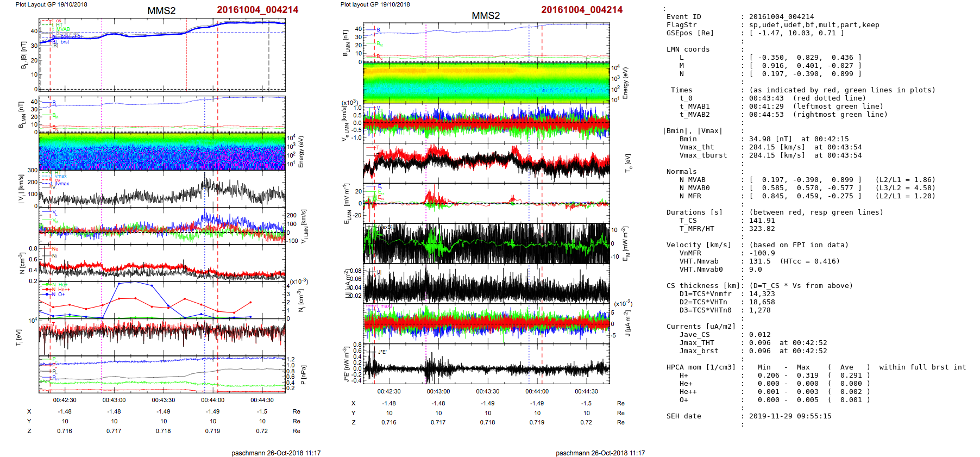Click the J*E panel in the right plot

pos(486,364)
